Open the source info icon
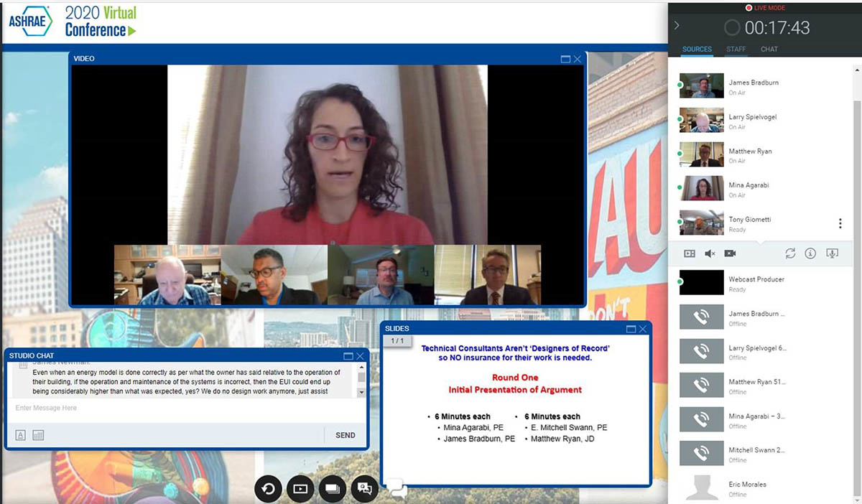 (x=810, y=253)
